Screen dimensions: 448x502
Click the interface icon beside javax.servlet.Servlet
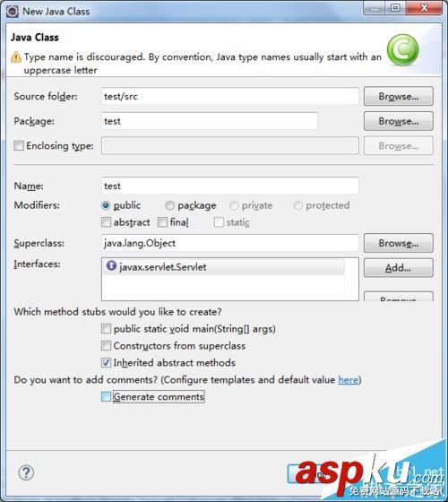111,265
